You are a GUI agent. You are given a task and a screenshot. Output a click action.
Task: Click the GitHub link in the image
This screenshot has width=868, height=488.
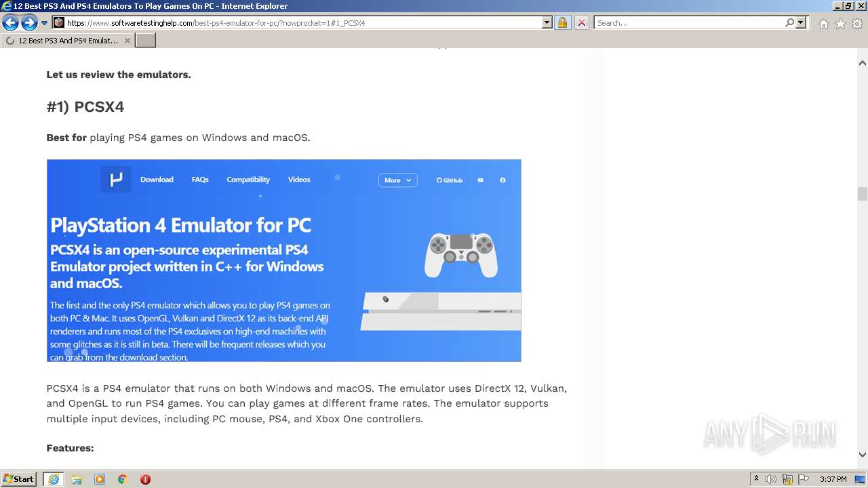tap(449, 180)
